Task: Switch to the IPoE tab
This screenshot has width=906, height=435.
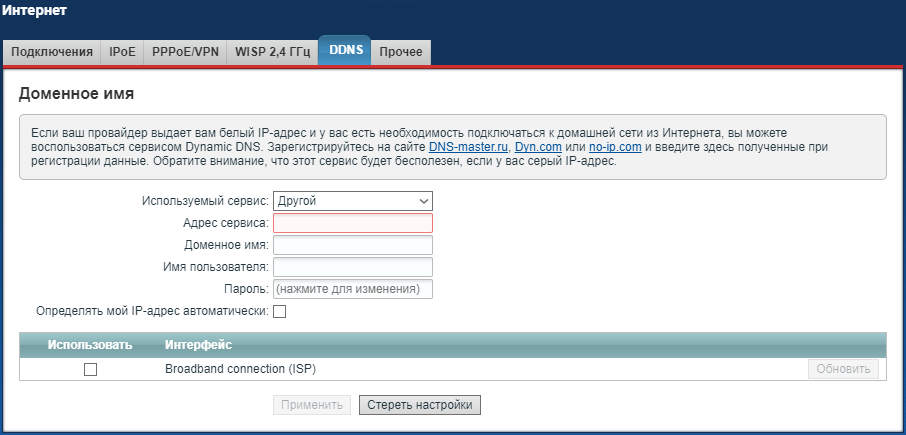Action: tap(122, 52)
